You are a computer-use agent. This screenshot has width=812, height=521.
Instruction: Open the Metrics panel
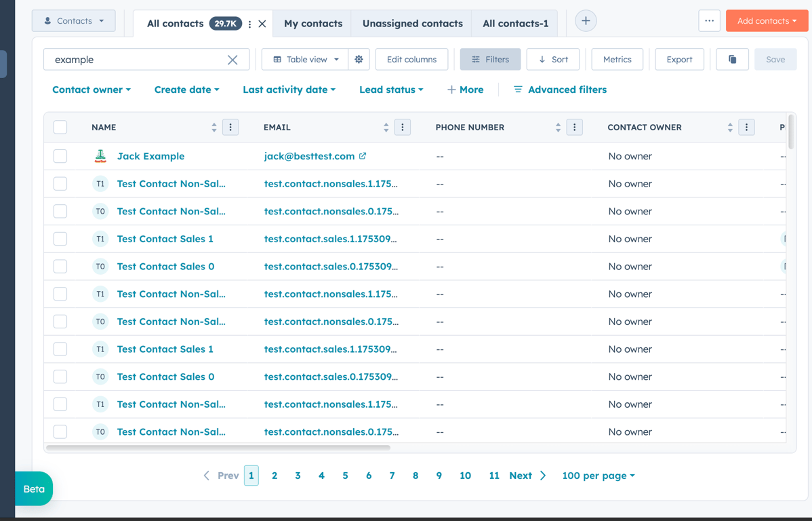617,60
